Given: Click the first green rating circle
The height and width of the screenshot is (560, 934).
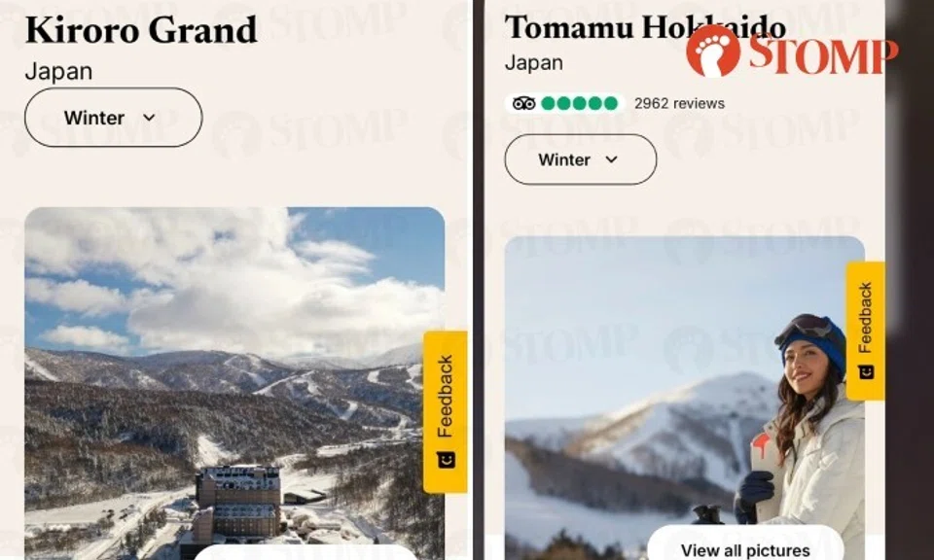Looking at the screenshot, I should 548,104.
